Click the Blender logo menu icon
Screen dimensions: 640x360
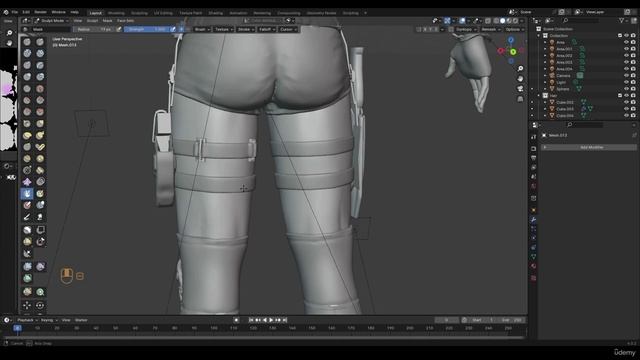[5, 12]
